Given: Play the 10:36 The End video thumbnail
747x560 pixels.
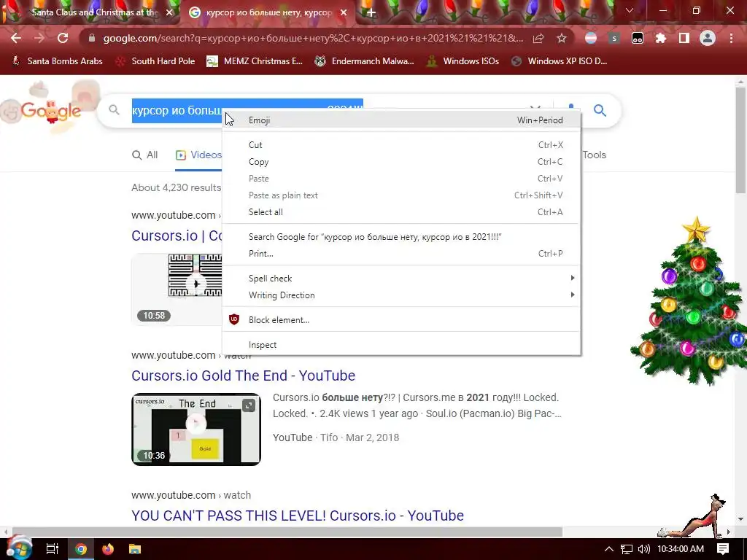Looking at the screenshot, I should 196,429.
